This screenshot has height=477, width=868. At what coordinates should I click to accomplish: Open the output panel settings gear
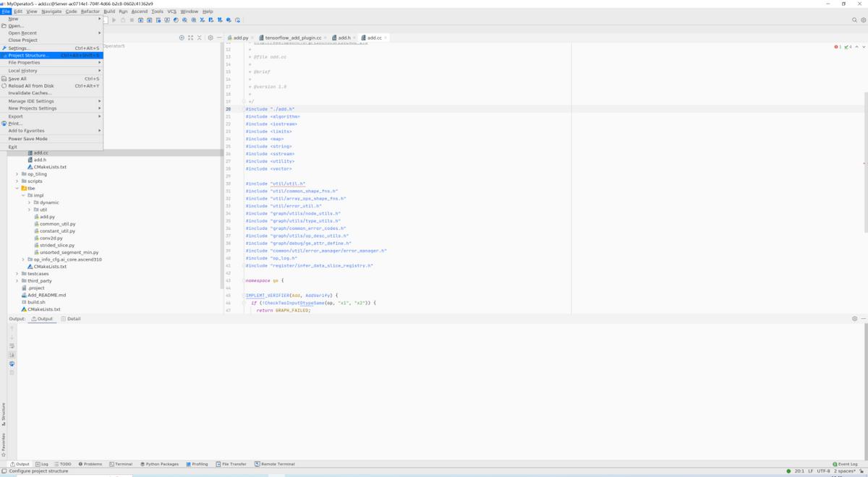point(854,319)
